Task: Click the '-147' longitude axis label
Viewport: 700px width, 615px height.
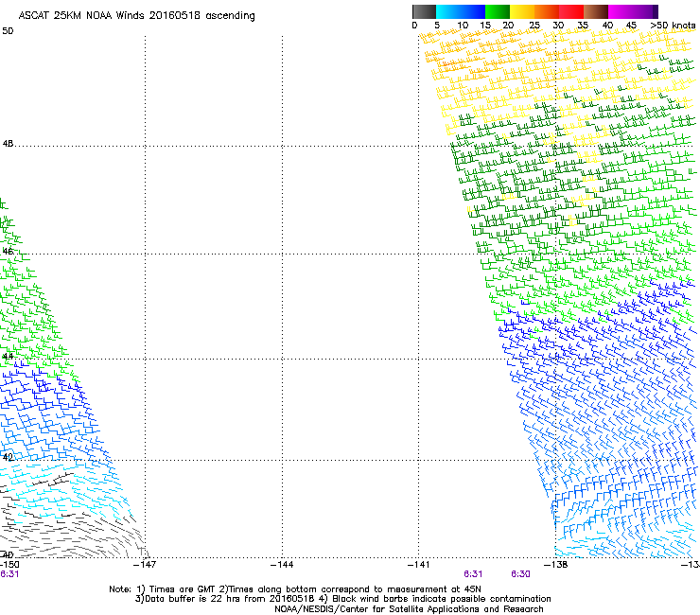Action: coord(145,565)
